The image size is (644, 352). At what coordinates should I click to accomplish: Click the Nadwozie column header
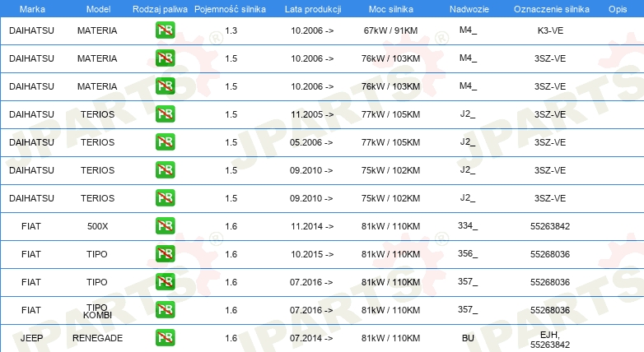click(x=469, y=9)
